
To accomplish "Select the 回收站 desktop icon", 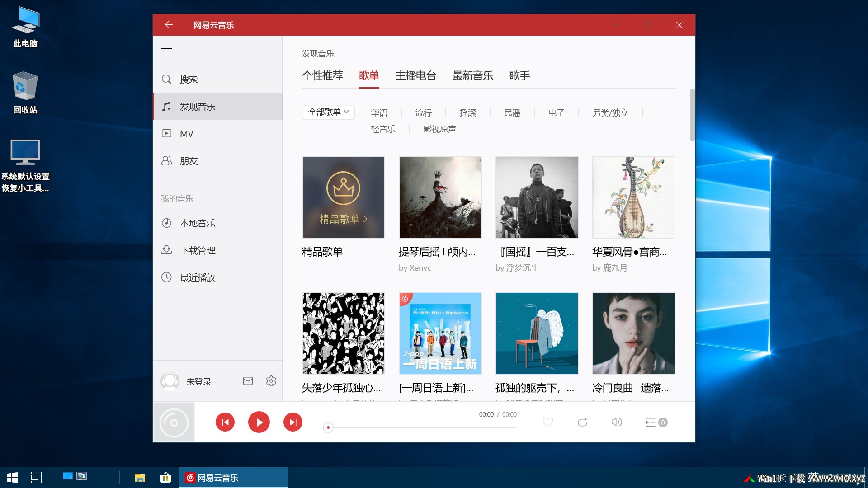I will pos(25,93).
